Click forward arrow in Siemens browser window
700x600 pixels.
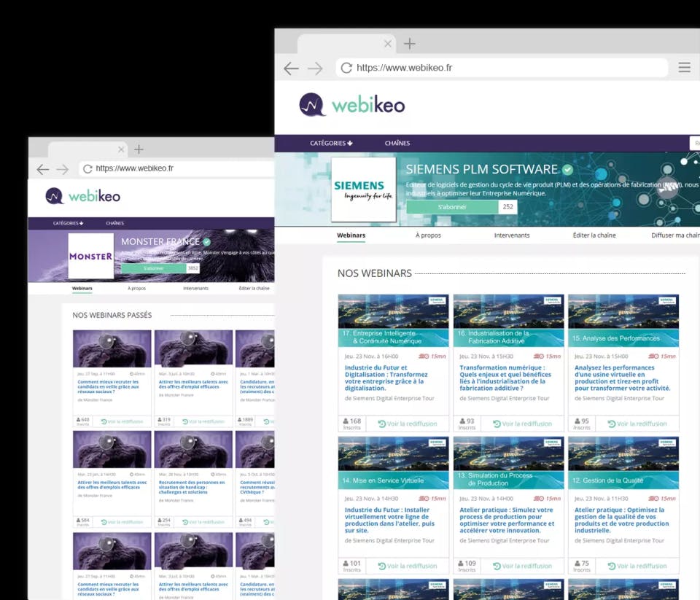coord(315,69)
